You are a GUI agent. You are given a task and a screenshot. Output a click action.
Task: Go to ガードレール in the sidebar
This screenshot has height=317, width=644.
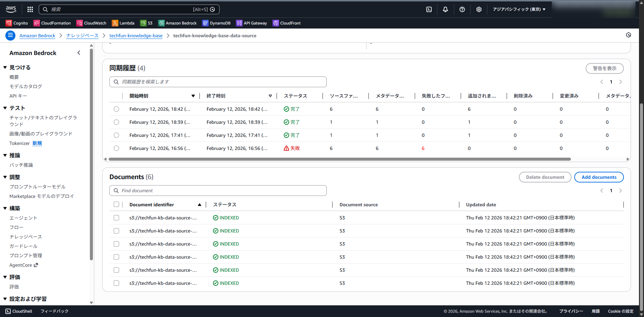pyautogui.click(x=23, y=246)
